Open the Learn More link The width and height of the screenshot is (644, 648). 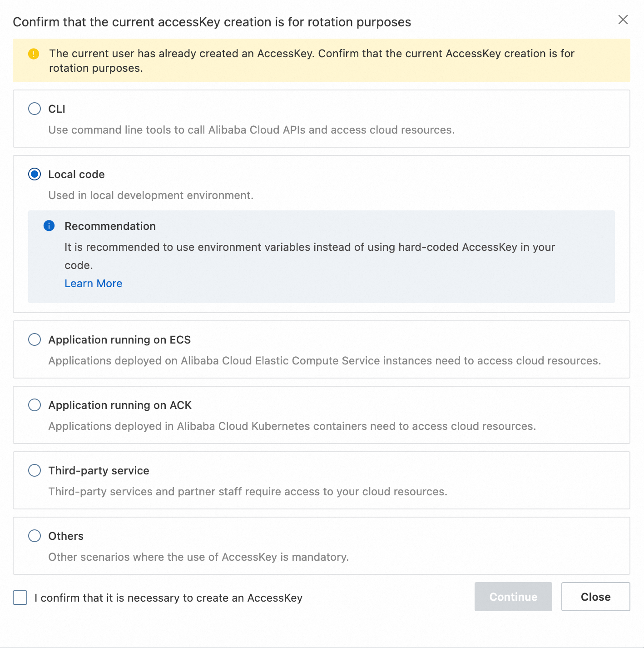coord(93,284)
